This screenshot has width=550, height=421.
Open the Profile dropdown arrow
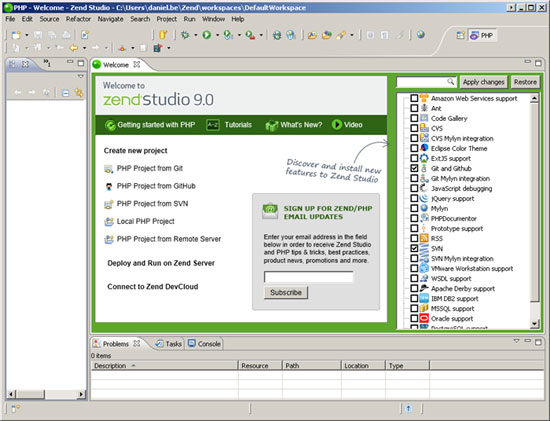(239, 35)
